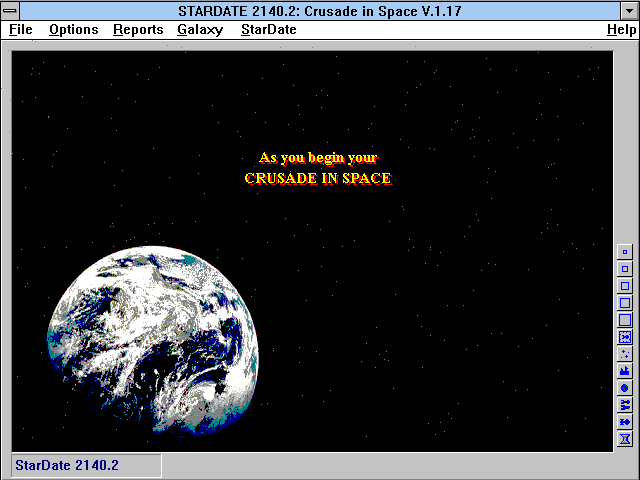Open the StarDate menu

[269, 30]
